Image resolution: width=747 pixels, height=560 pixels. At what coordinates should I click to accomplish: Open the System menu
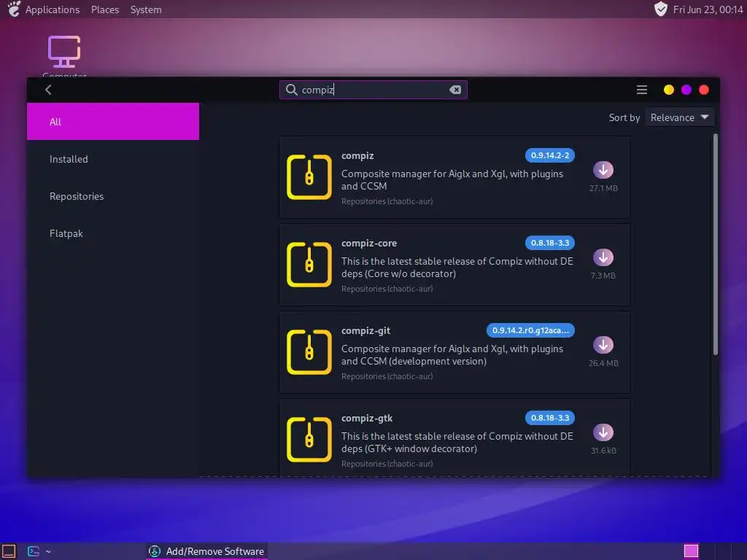point(146,9)
